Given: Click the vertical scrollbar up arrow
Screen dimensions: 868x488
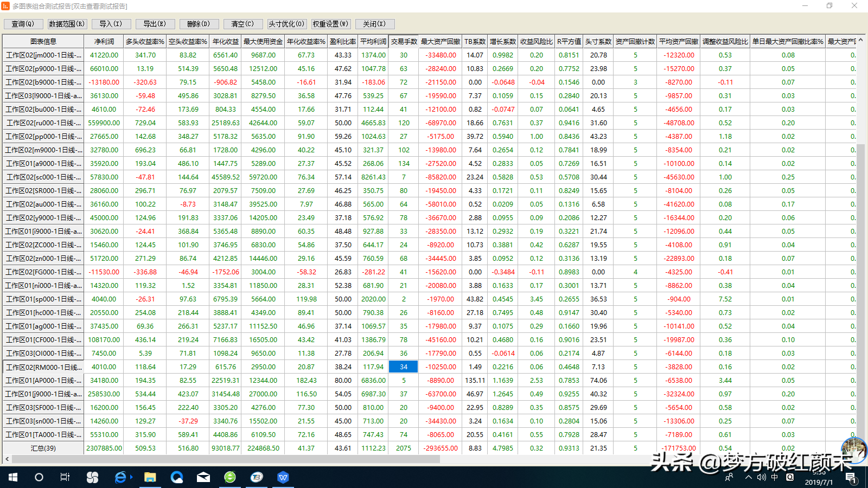Looking at the screenshot, I should click(860, 40).
